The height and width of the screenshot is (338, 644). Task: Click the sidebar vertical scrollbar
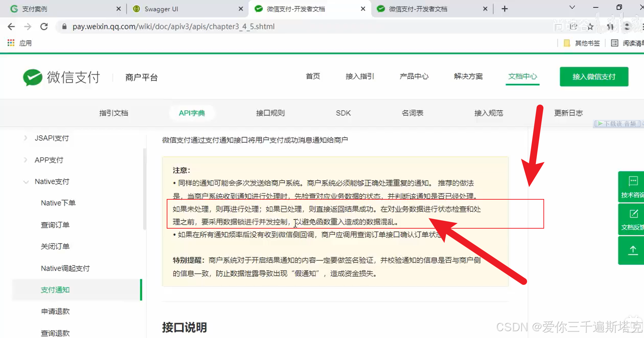[145, 189]
